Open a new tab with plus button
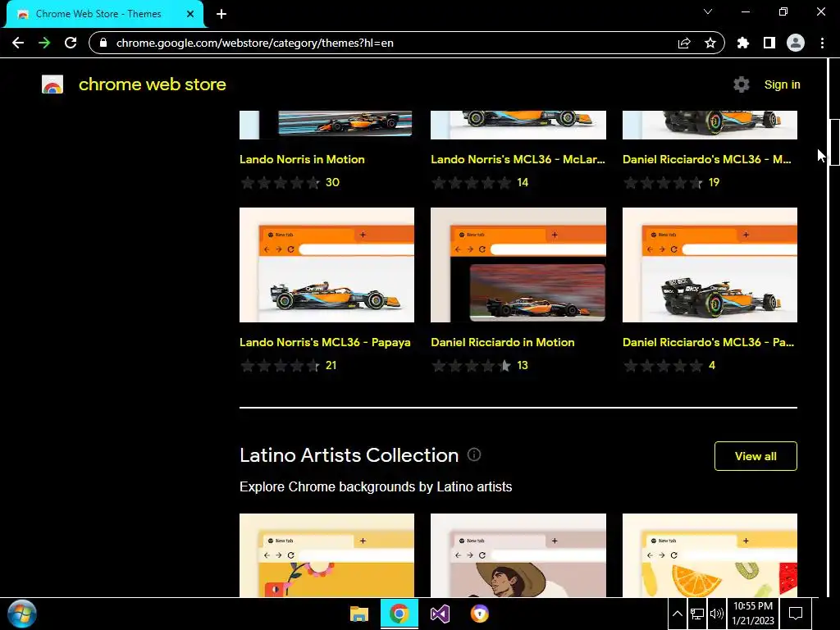840x630 pixels. 221,14
